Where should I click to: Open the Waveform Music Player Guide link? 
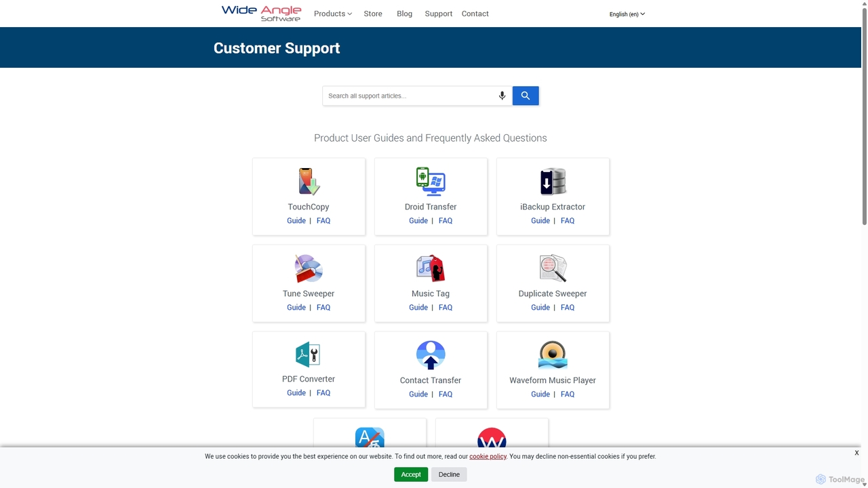tap(540, 394)
